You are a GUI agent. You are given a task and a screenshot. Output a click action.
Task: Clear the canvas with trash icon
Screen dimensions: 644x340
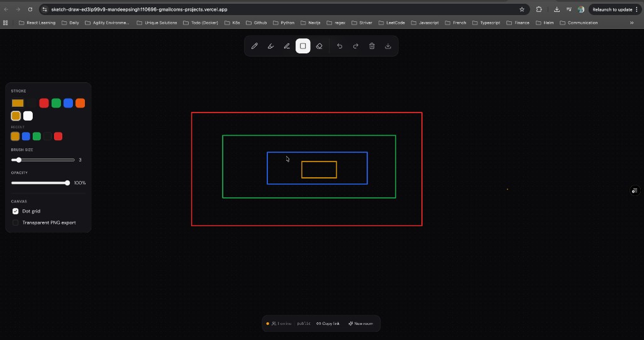pyautogui.click(x=372, y=46)
